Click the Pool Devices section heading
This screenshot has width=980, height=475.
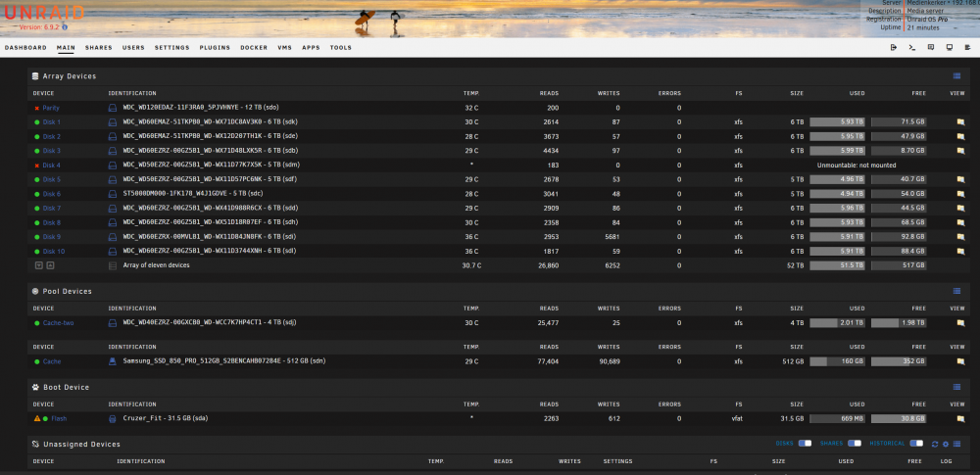(x=67, y=291)
